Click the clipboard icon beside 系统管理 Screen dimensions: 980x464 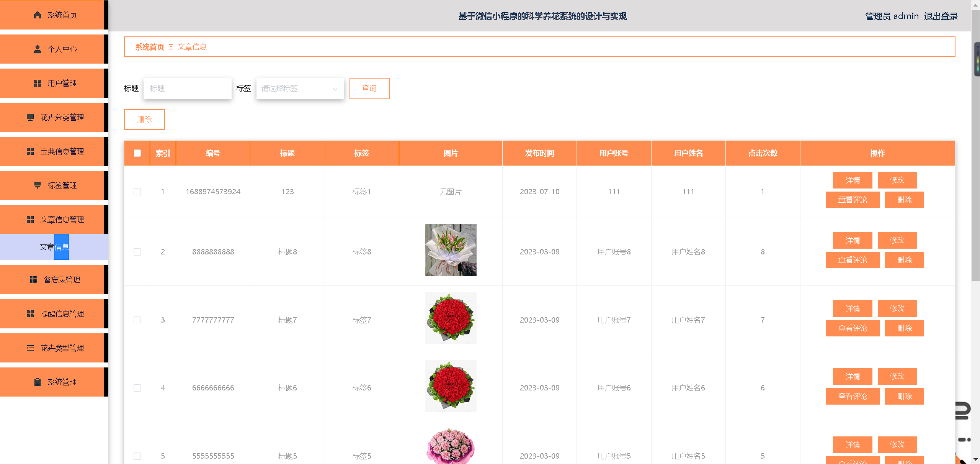point(38,382)
